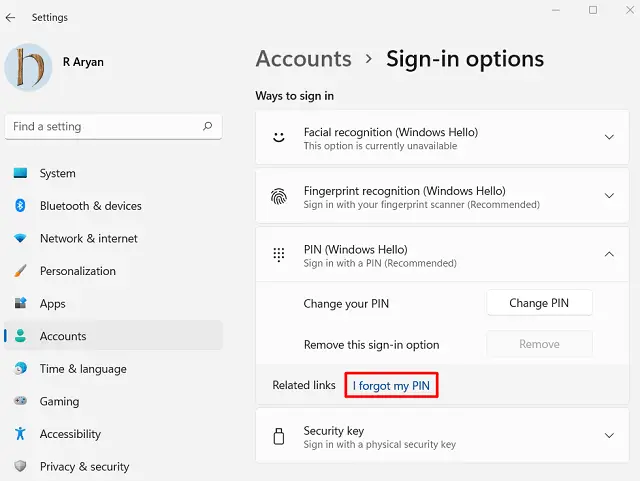Click the 'Related links' label

(x=304, y=385)
